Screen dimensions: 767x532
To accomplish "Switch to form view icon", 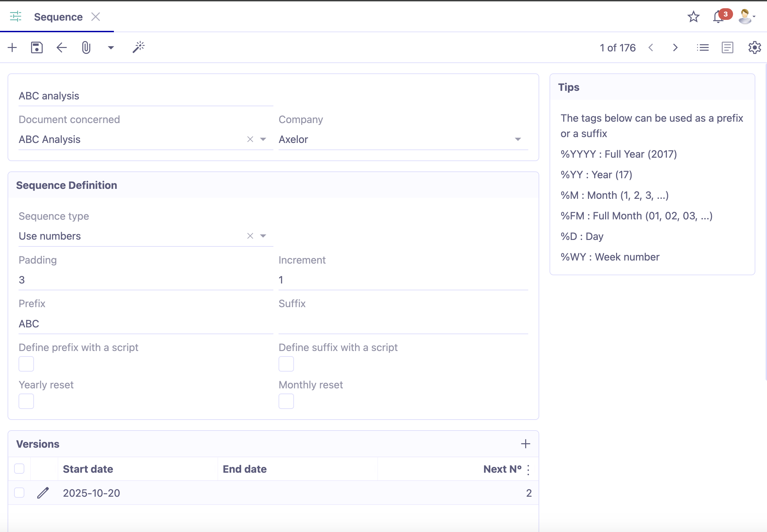I will point(728,47).
